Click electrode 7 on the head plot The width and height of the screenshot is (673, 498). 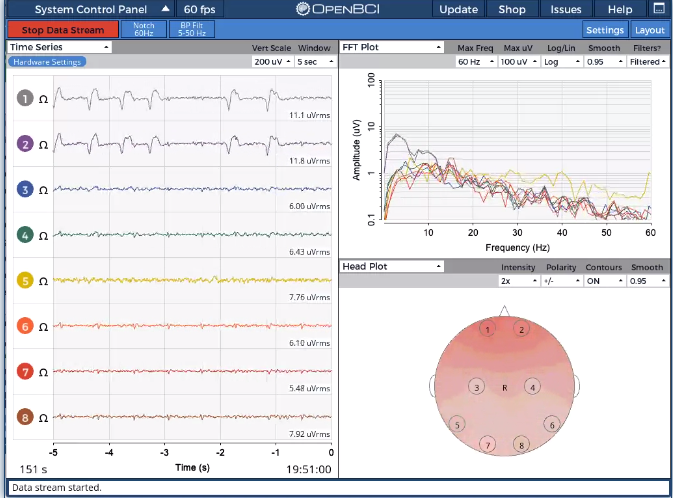pyautogui.click(x=487, y=444)
